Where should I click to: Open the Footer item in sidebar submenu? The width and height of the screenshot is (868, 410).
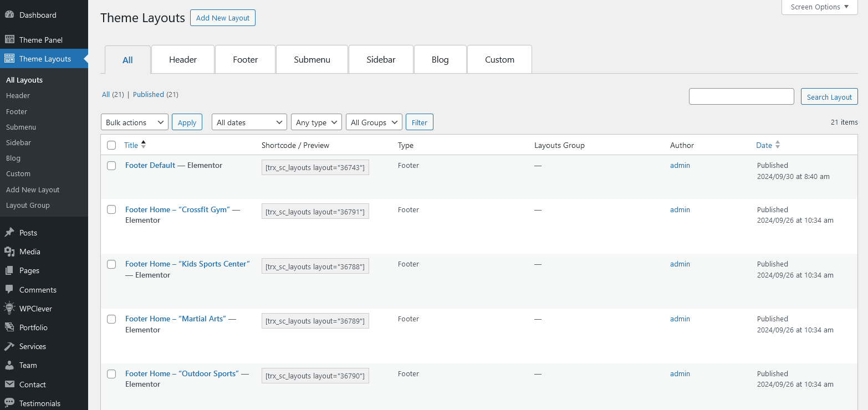(x=17, y=111)
